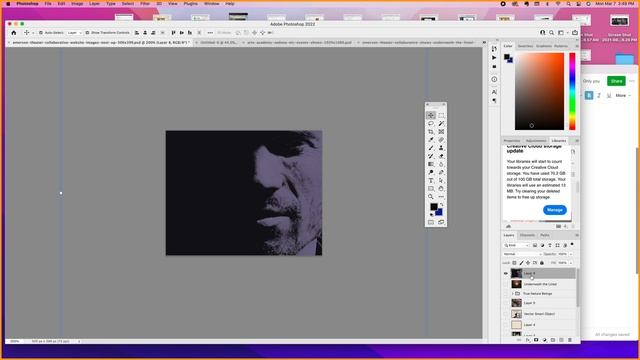Click the trash icon to delete layer
Screen dimensions: 640x360
click(570, 340)
